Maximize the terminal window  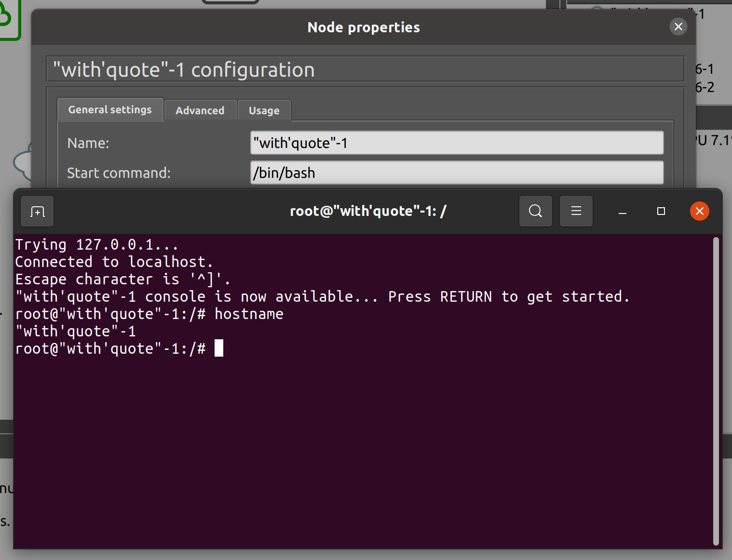click(661, 211)
